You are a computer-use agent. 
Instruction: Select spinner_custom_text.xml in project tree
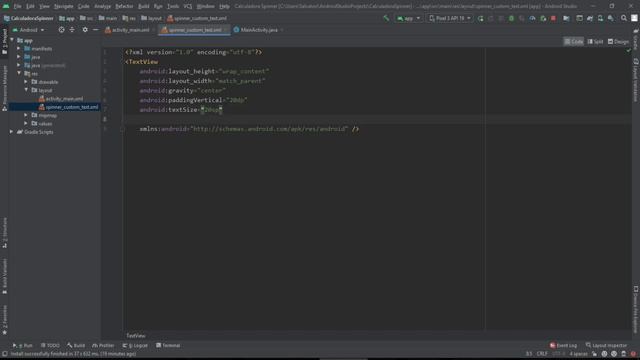click(x=69, y=107)
